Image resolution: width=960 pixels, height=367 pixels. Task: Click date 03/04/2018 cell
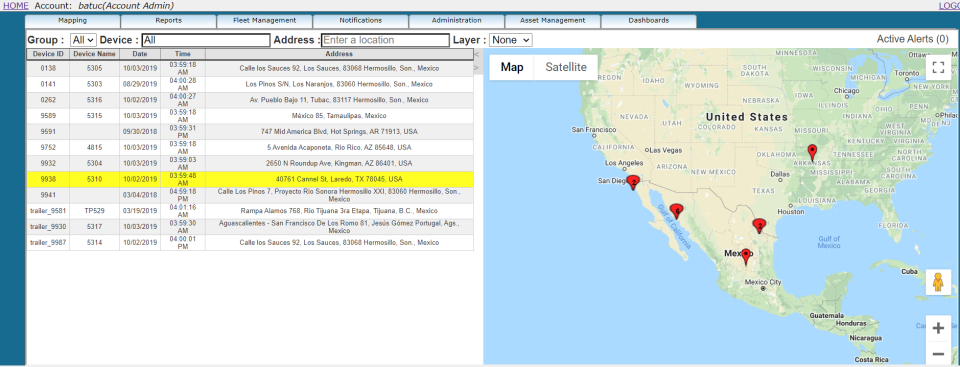point(140,195)
